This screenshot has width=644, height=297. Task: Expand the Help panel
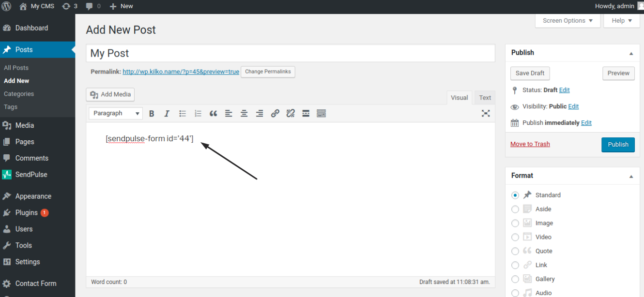click(x=622, y=20)
